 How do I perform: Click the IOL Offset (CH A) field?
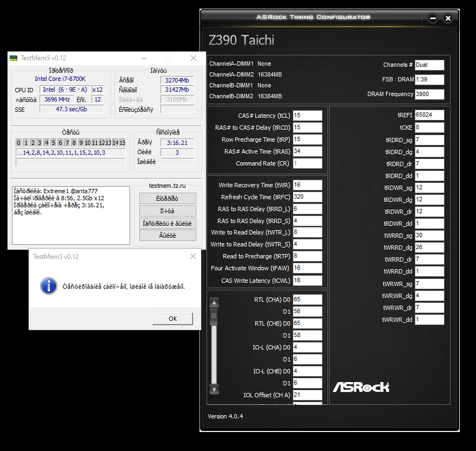point(307,395)
